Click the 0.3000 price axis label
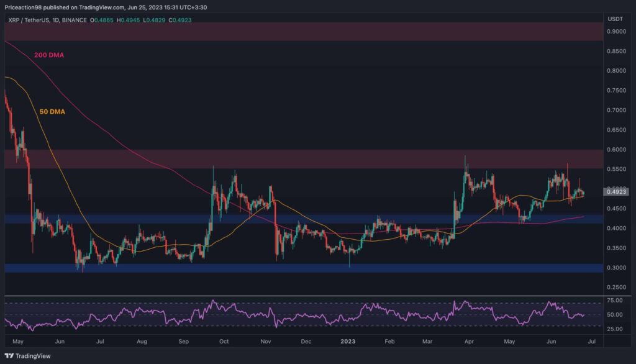Screen dimensions: 636x364 (x=616, y=268)
